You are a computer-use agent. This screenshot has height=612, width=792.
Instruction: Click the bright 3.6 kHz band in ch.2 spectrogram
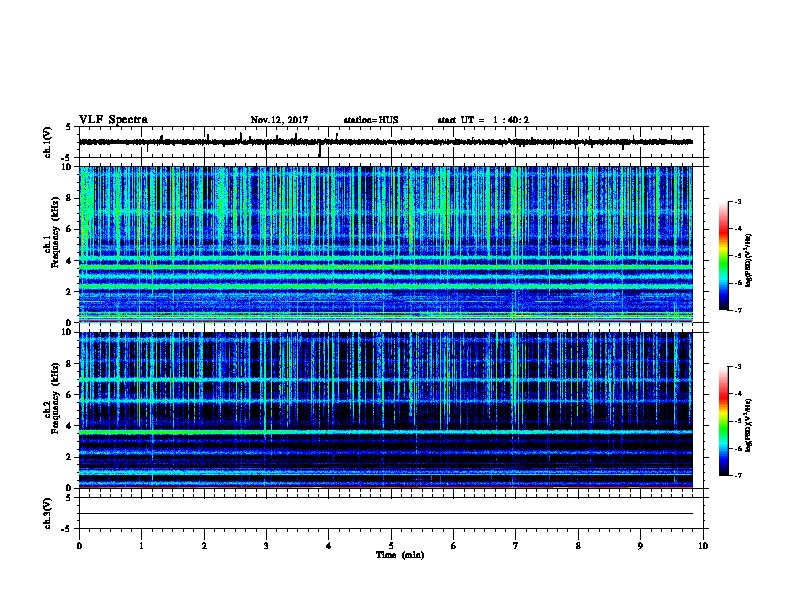pyautogui.click(x=386, y=432)
